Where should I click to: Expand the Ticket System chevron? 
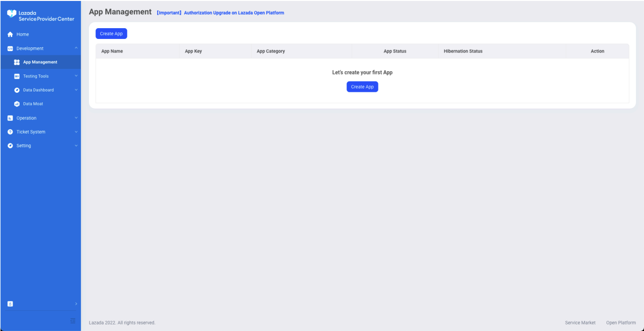click(76, 132)
